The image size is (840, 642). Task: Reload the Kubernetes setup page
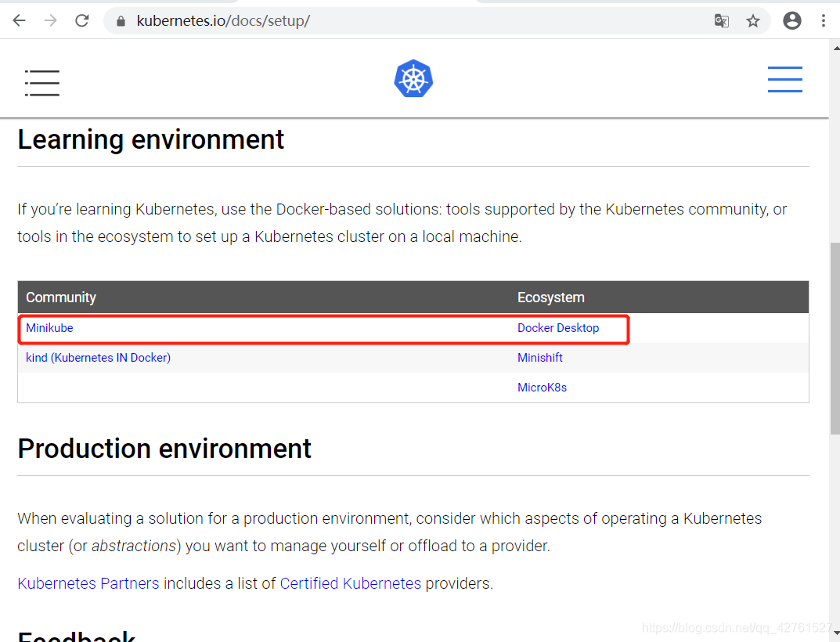(x=82, y=21)
